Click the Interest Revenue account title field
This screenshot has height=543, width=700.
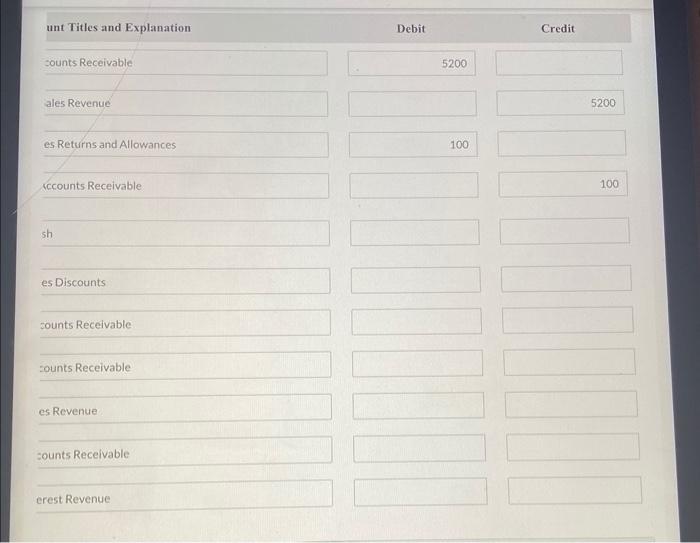pyautogui.click(x=184, y=496)
